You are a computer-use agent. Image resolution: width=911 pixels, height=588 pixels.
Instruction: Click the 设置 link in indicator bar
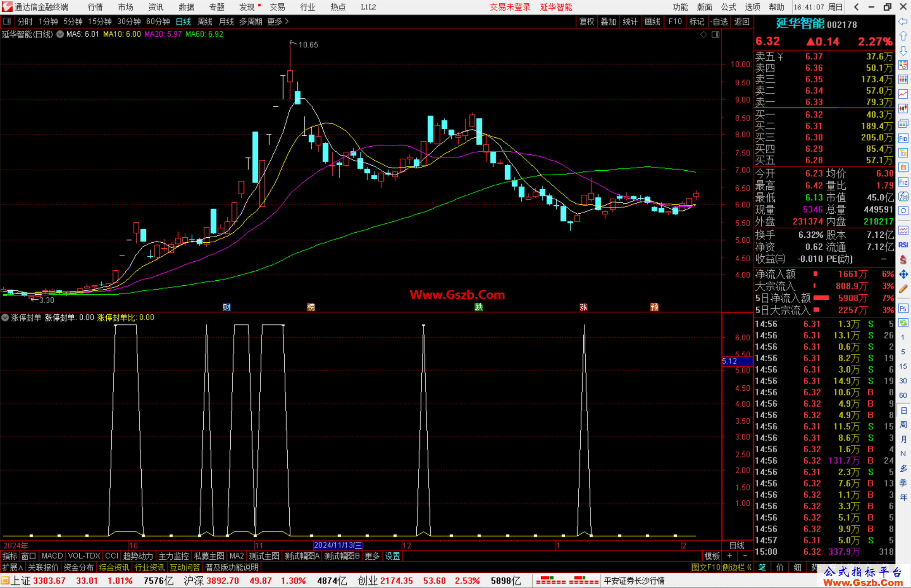pos(392,556)
